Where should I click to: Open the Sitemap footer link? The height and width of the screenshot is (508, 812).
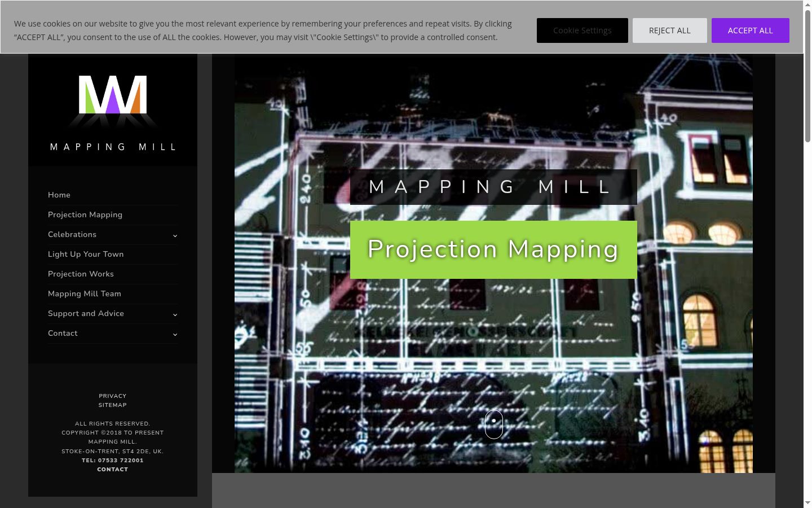pyautogui.click(x=113, y=405)
